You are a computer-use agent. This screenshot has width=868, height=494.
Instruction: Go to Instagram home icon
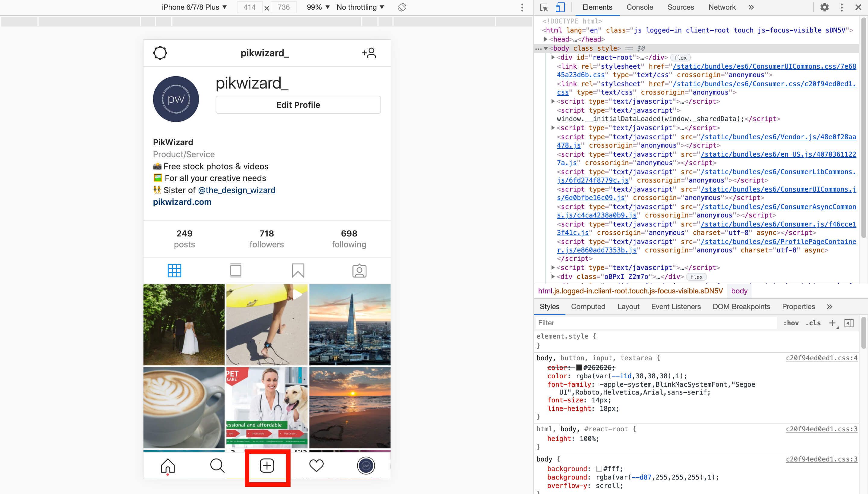(x=168, y=465)
